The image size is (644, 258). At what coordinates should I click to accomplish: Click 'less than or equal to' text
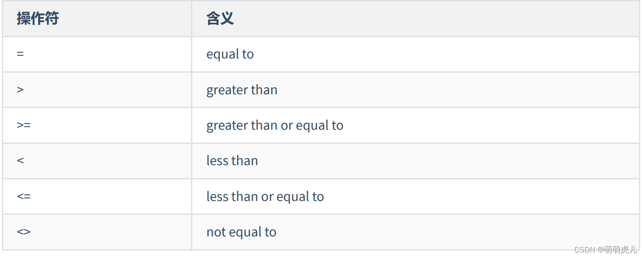click(x=265, y=196)
